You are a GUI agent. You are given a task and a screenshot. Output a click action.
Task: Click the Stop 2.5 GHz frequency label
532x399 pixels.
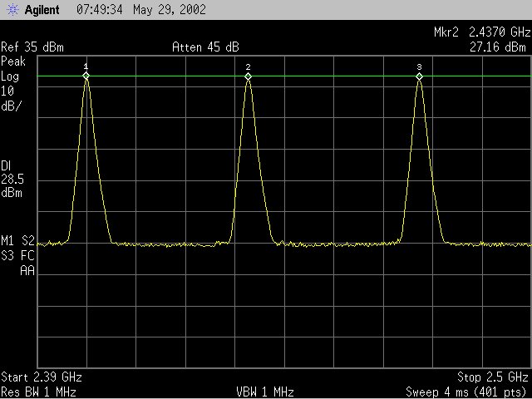coord(493,377)
